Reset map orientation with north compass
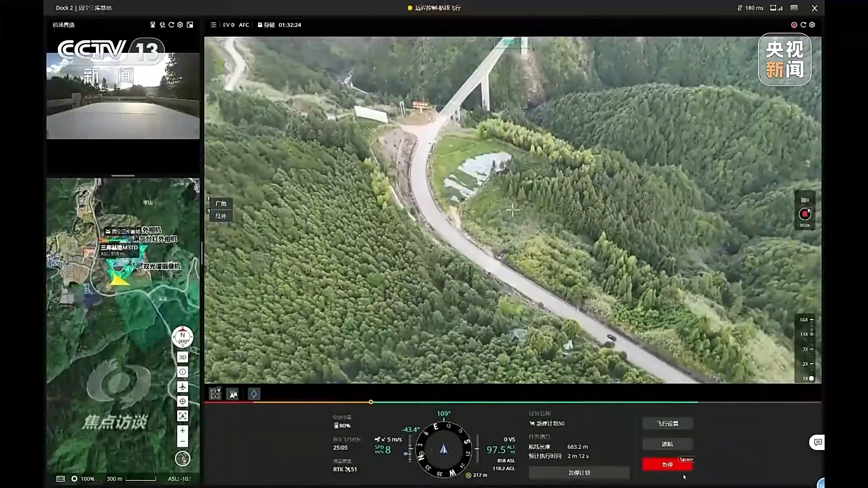Image resolution: width=868 pixels, height=488 pixels. tap(182, 337)
